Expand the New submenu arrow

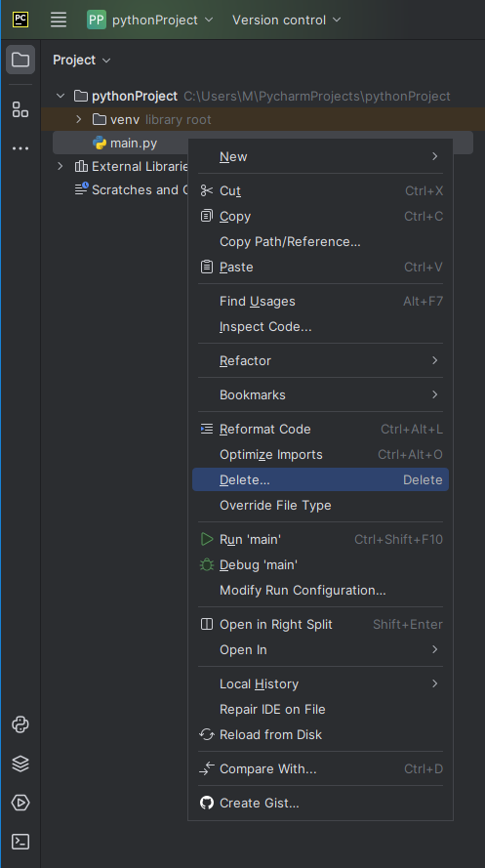(x=434, y=156)
